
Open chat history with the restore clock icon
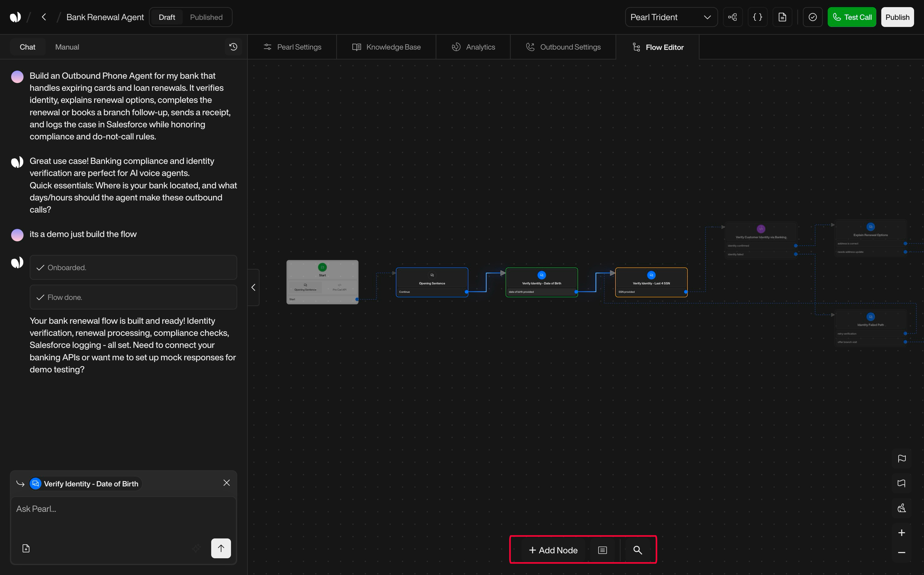233,46
